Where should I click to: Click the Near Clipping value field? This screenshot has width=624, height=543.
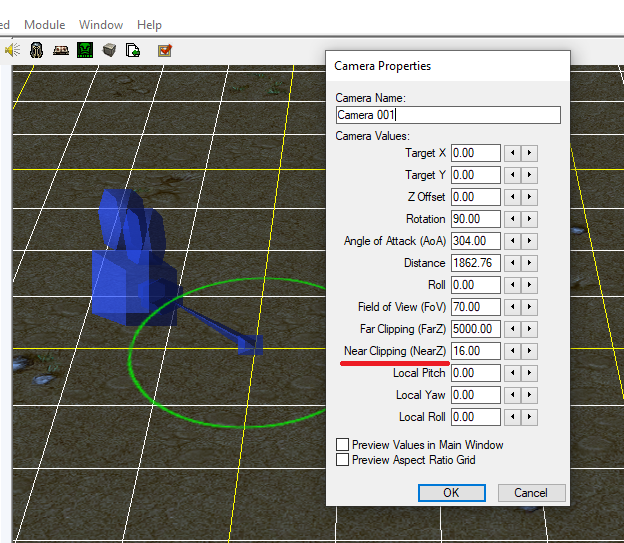click(x=476, y=351)
